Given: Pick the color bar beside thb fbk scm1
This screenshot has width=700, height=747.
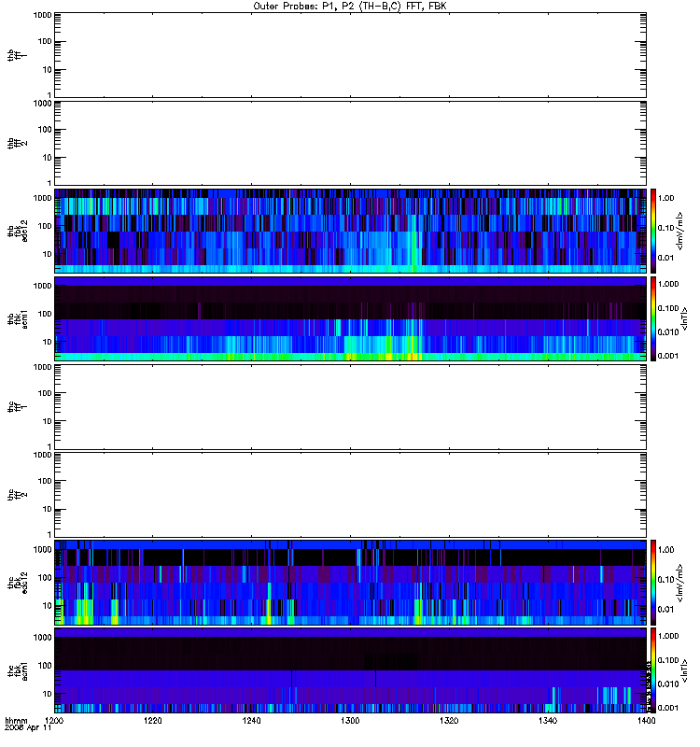Looking at the screenshot, I should 653,318.
